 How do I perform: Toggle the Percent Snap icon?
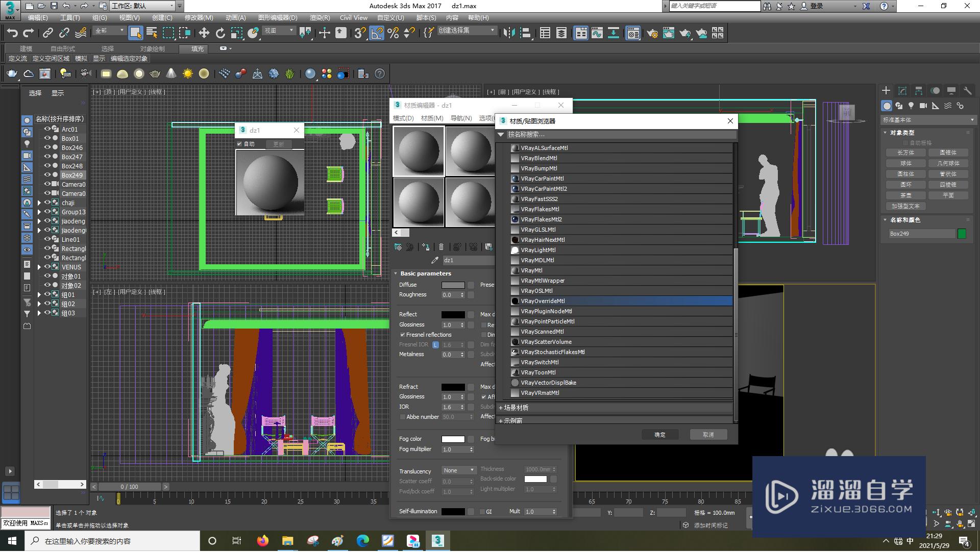pos(393,33)
